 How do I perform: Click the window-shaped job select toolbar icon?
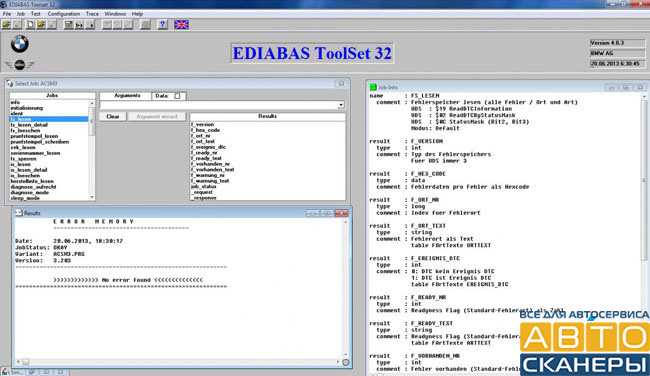(68, 25)
